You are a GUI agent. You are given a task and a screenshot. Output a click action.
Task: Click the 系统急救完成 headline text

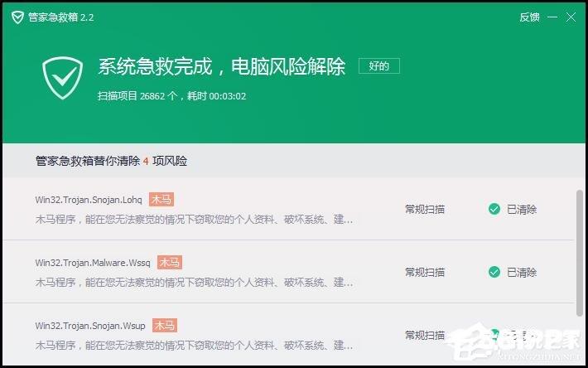point(221,67)
